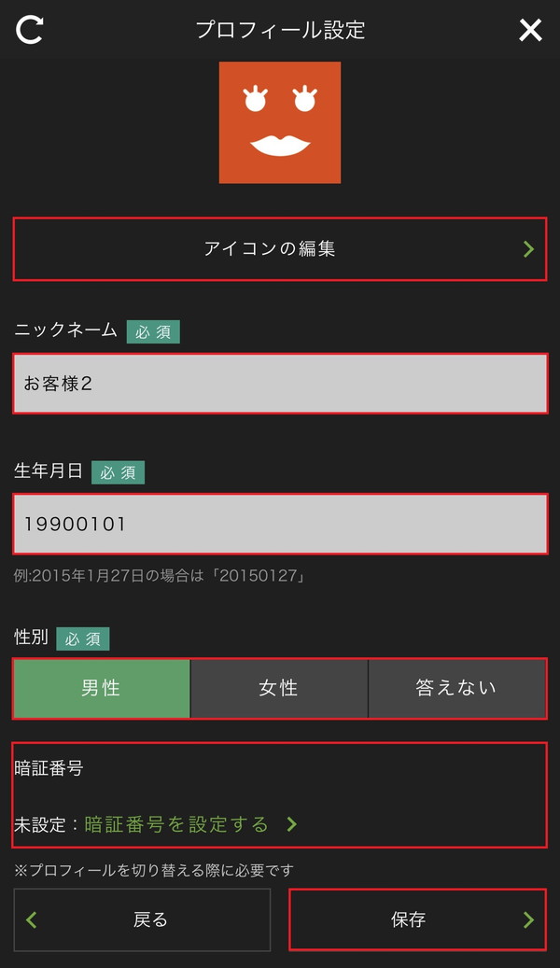The image size is (560, 968).
Task: Click the 必須 badge next to ニックネーム
Action: pos(153,331)
